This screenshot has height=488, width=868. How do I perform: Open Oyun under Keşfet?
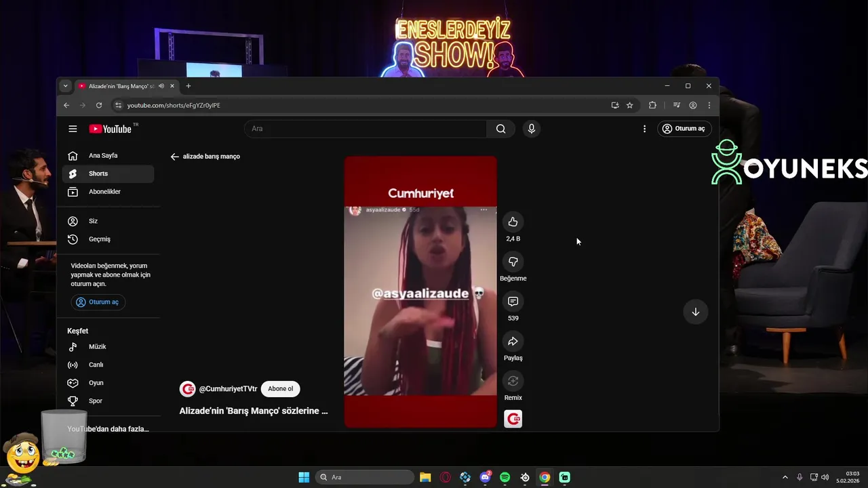coord(108,383)
